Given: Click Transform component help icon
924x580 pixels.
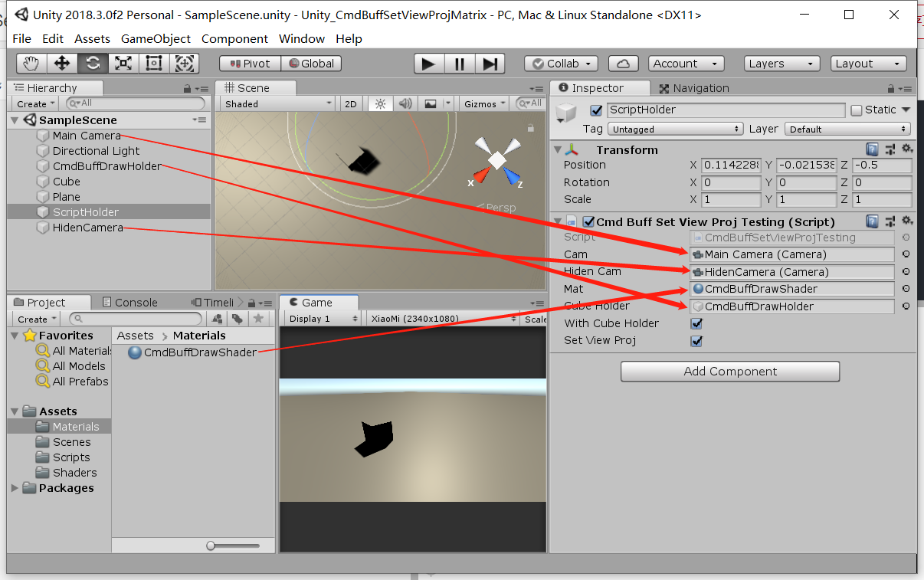Looking at the screenshot, I should (873, 149).
